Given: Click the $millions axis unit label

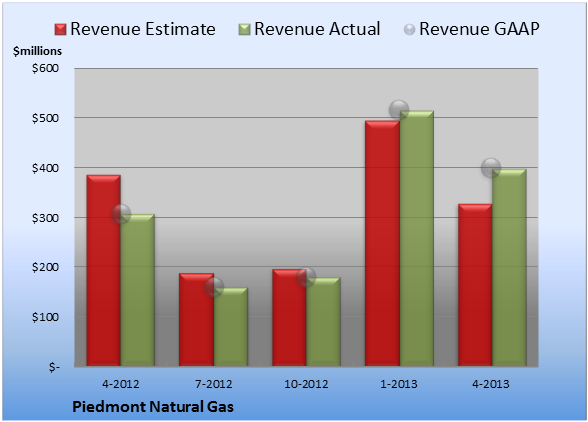Looking at the screenshot, I should (x=37, y=51).
